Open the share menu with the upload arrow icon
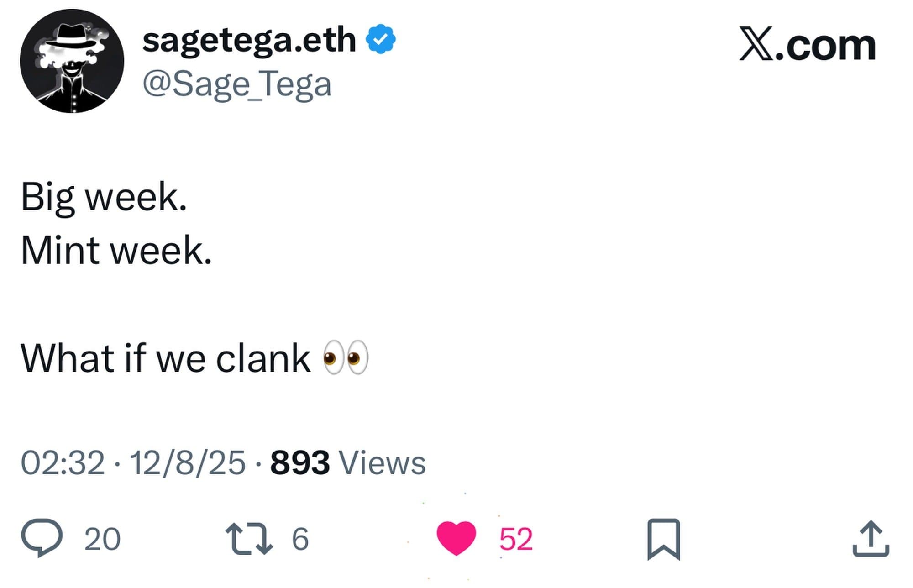Image resolution: width=913 pixels, height=588 pixels. pos(871,539)
